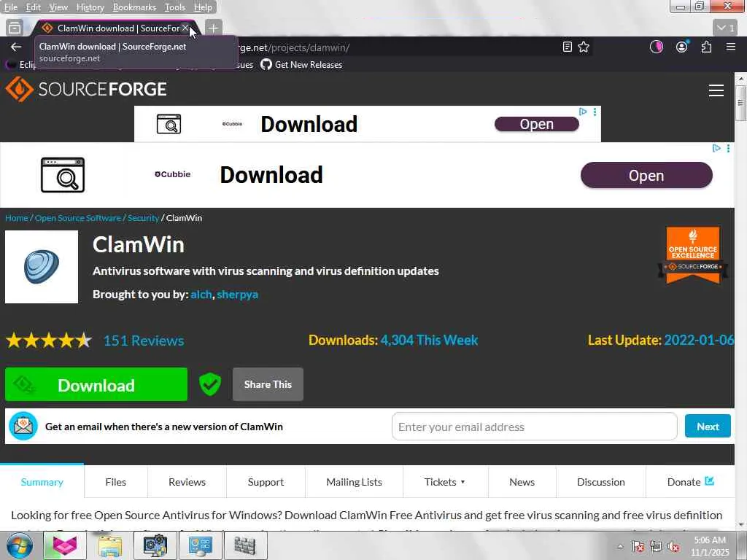747x560 pixels.
Task: Focus the email address input field
Action: click(x=534, y=426)
